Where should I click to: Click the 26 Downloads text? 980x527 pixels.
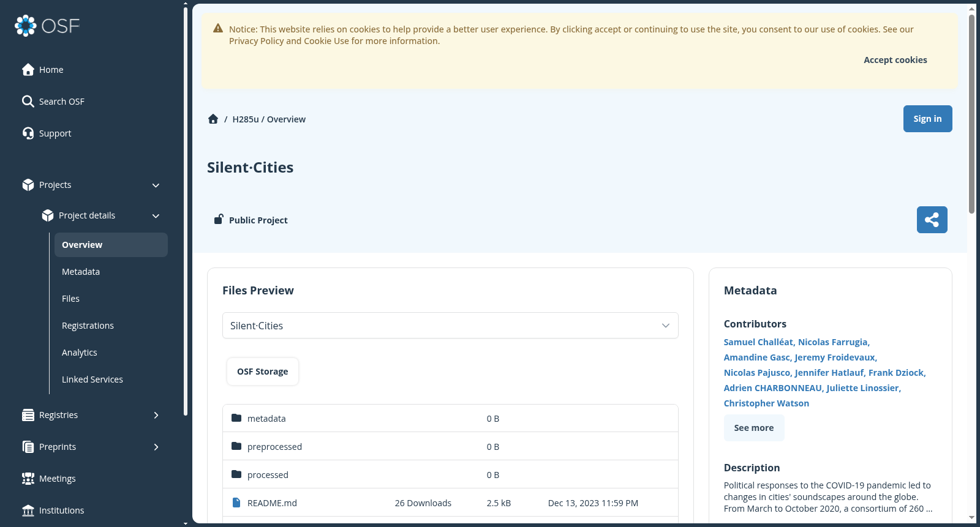(x=423, y=503)
